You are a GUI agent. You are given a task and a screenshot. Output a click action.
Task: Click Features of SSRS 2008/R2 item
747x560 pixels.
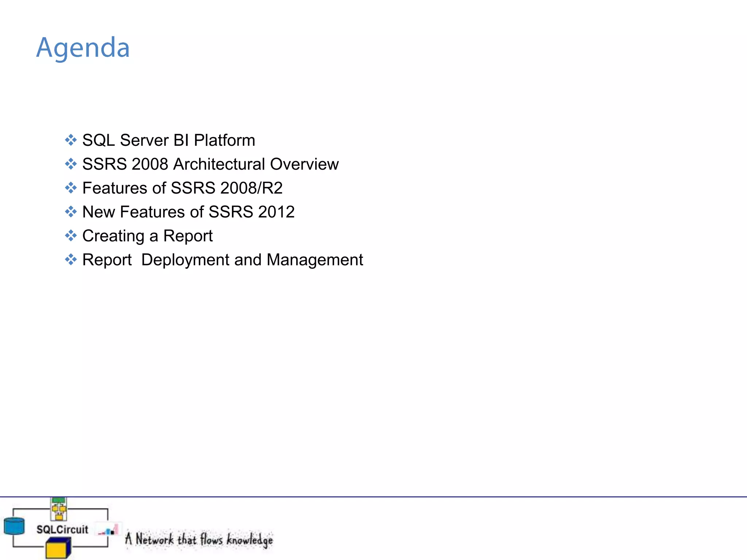click(x=182, y=188)
